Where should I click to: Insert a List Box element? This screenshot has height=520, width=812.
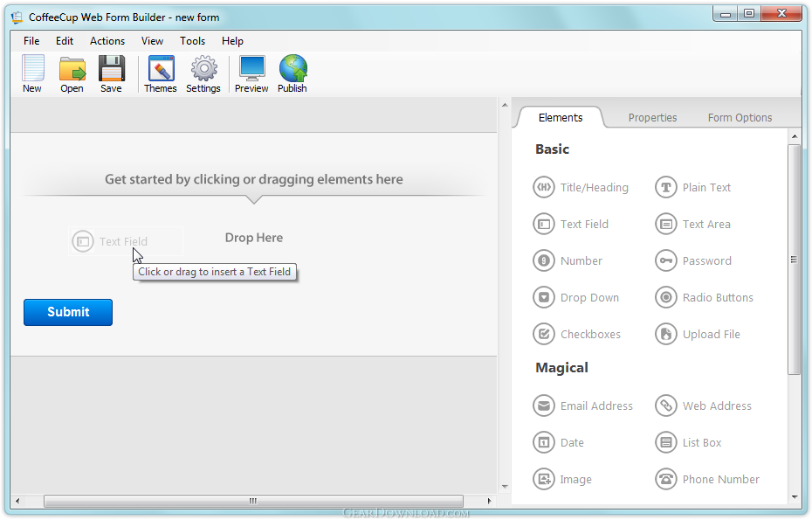point(688,443)
